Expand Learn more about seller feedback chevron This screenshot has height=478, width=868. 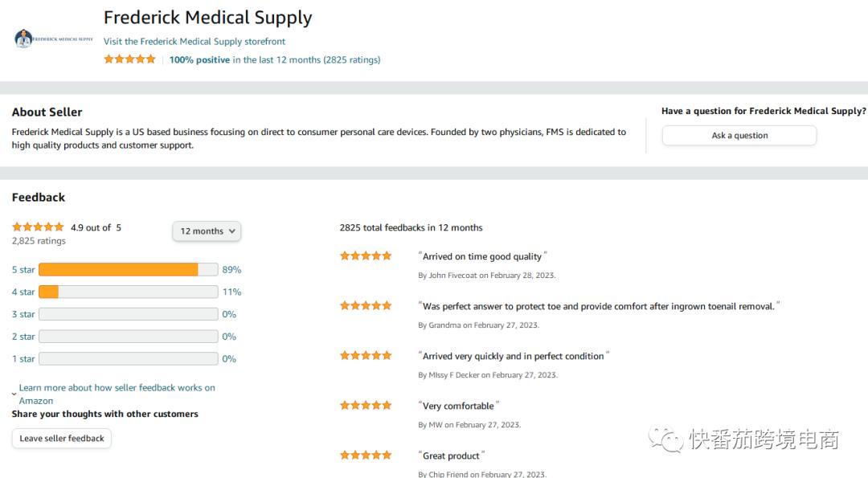pyautogui.click(x=14, y=394)
